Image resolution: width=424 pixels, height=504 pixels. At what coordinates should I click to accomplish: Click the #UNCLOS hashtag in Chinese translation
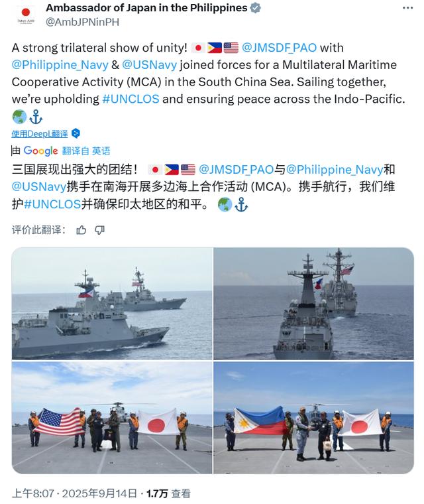click(x=52, y=204)
